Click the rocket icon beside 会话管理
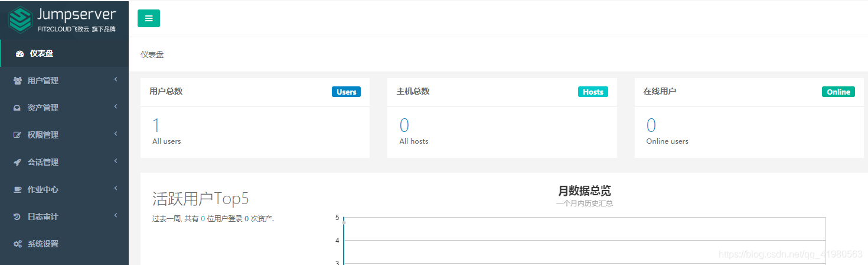The image size is (868, 265). pyautogui.click(x=18, y=163)
